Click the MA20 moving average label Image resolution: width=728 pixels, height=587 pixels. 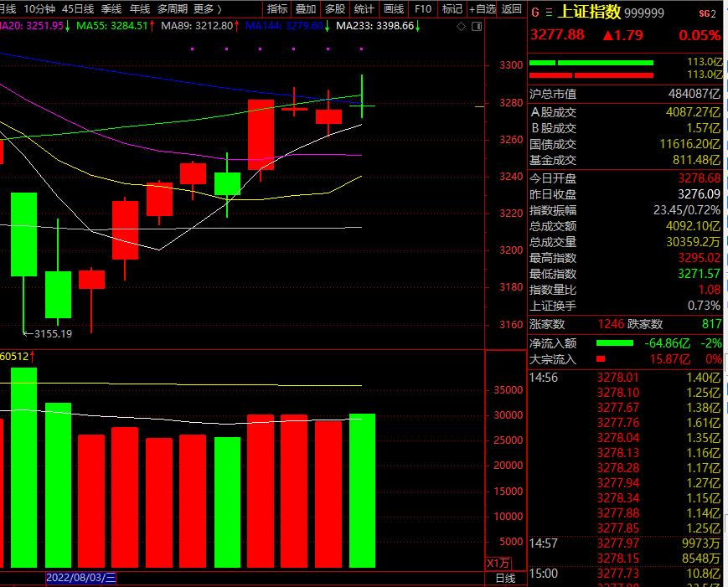pyautogui.click(x=32, y=26)
